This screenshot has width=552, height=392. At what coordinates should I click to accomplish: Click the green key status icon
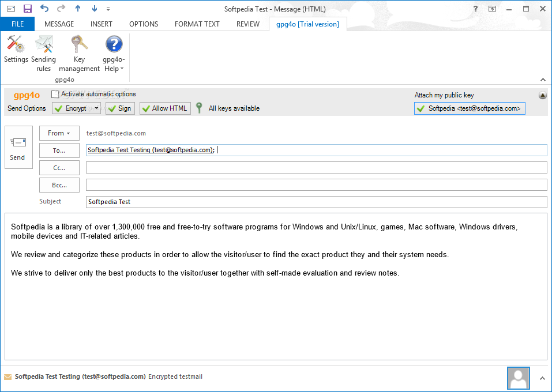[x=199, y=108]
